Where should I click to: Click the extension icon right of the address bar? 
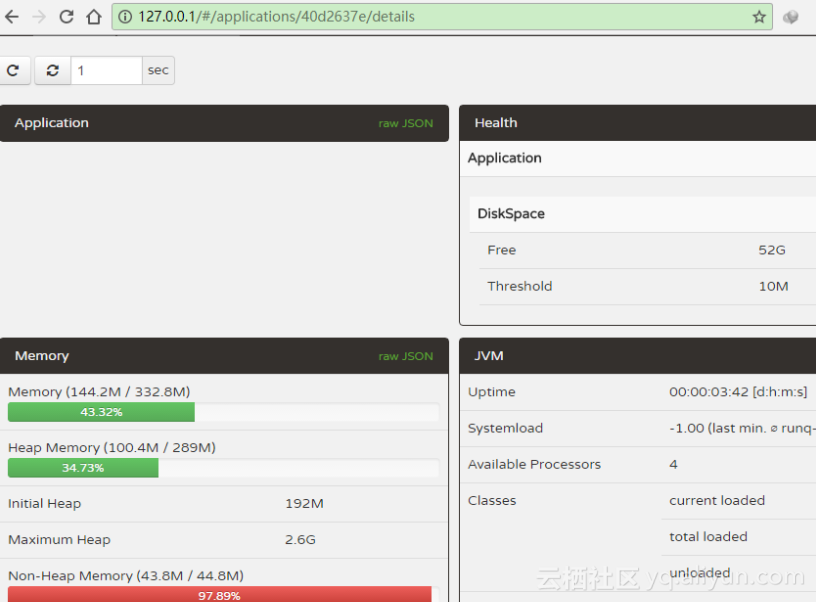tap(790, 17)
